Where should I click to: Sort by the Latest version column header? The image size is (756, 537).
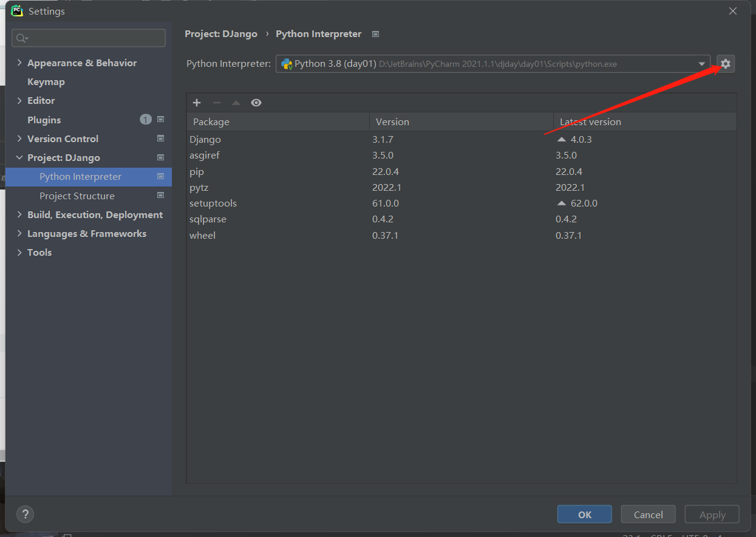coord(645,121)
